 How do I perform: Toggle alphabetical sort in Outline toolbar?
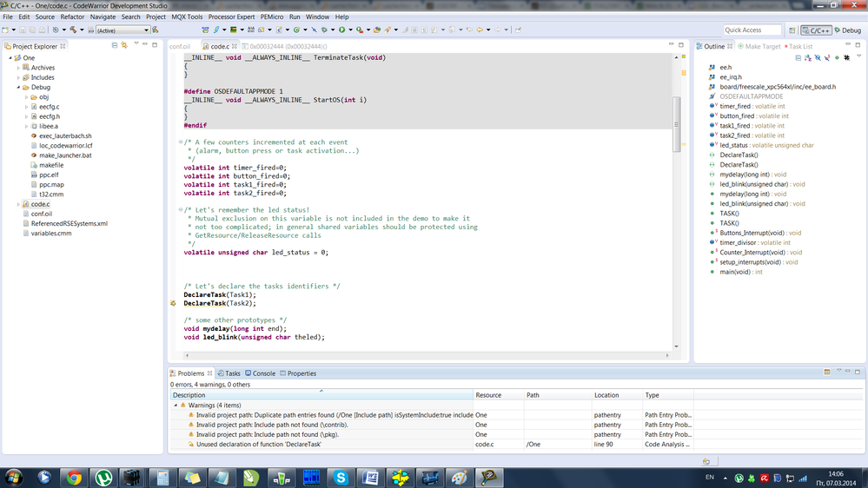(x=808, y=57)
